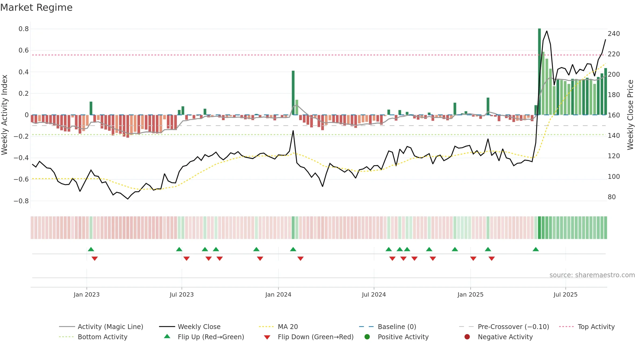Click the Jan 2025 x-axis label
The height and width of the screenshot is (362, 644).
pos(470,294)
